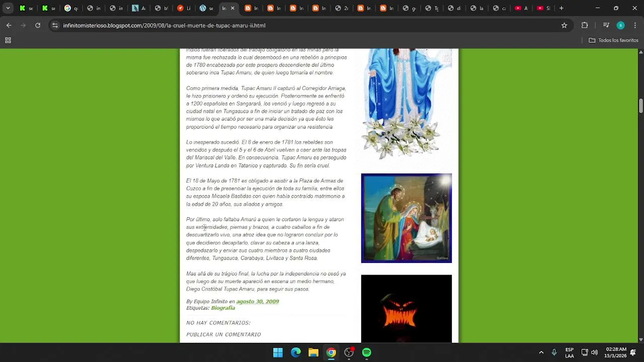This screenshot has height=362, width=644.
Task: Close the active blog tab
Action: click(232, 8)
